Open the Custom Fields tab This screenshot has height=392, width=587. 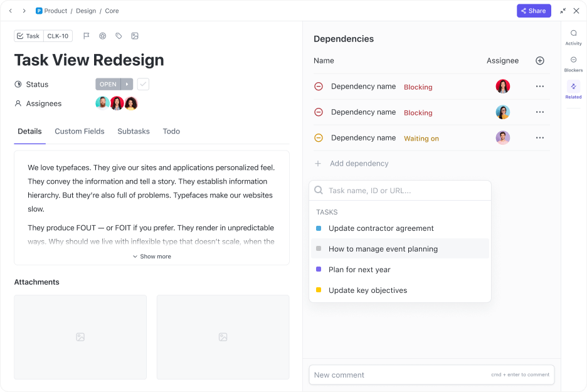point(79,131)
